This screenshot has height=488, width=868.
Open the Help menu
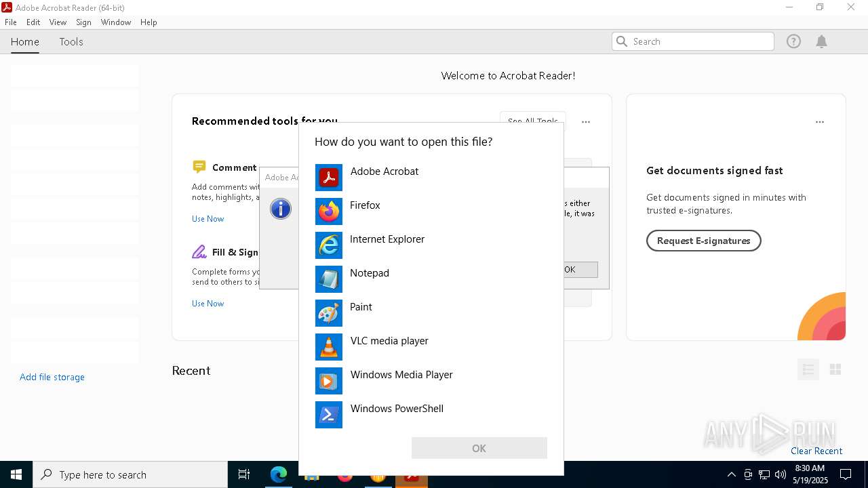149,22
